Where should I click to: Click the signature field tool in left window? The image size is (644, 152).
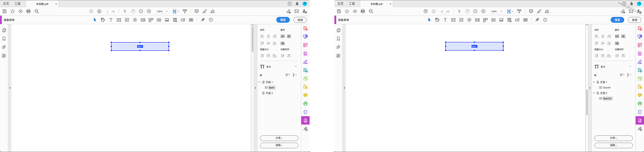point(183,20)
